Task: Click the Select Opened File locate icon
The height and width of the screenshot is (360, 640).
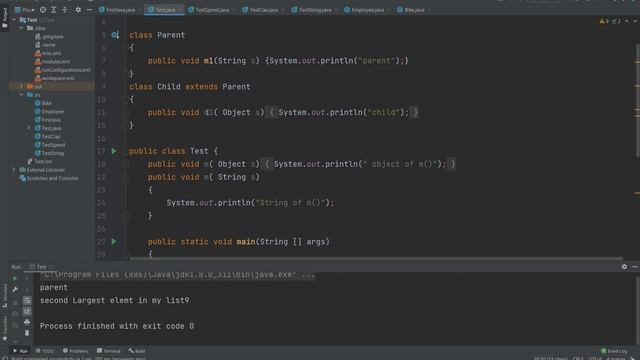Action: (43, 10)
